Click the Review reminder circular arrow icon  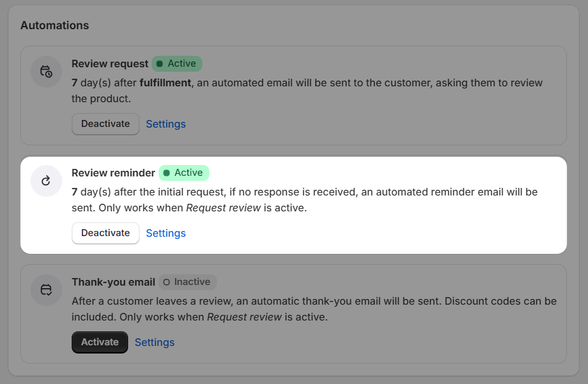(x=46, y=181)
